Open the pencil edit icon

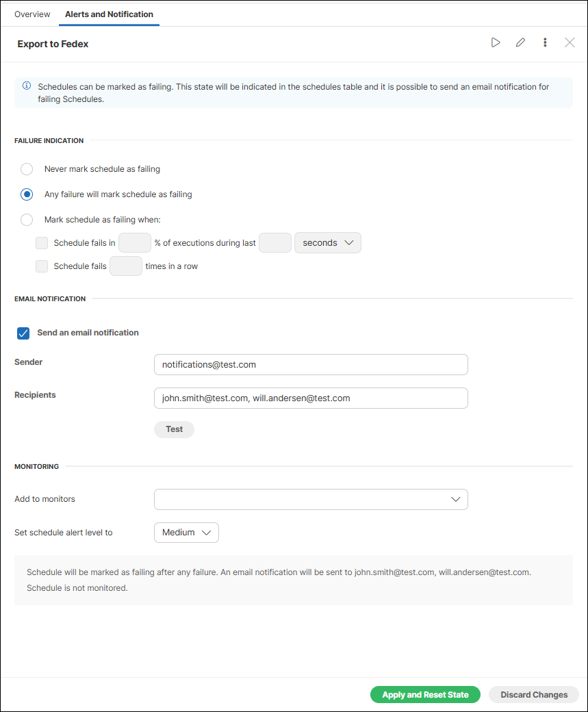click(520, 42)
